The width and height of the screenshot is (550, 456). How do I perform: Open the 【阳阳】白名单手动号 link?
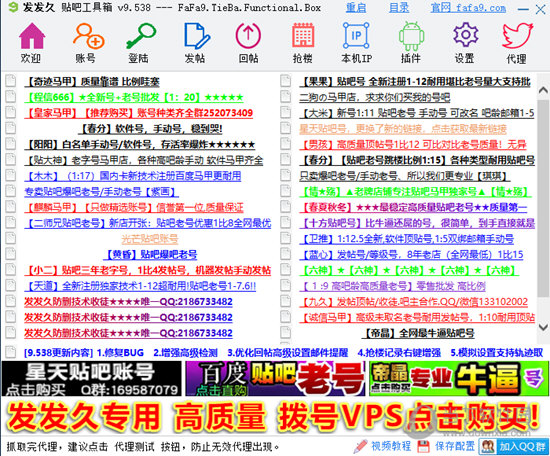point(140,144)
